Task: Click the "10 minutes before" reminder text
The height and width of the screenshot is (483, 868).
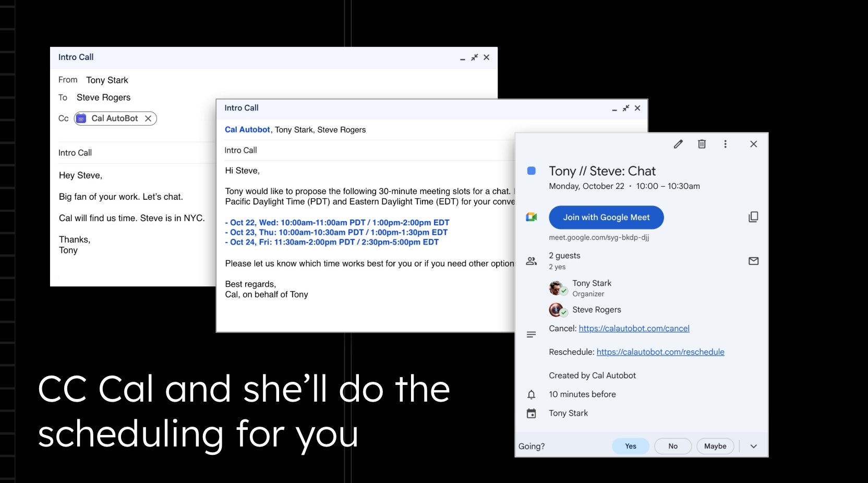Action: (x=582, y=394)
